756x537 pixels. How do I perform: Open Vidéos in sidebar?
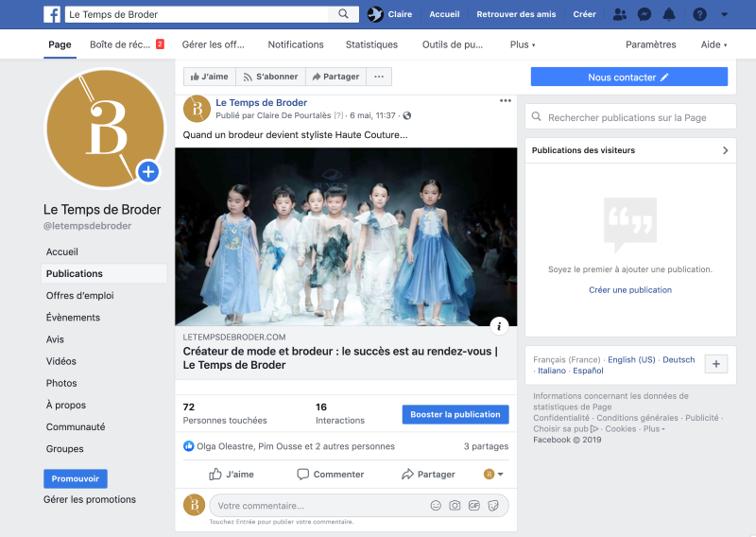61,361
